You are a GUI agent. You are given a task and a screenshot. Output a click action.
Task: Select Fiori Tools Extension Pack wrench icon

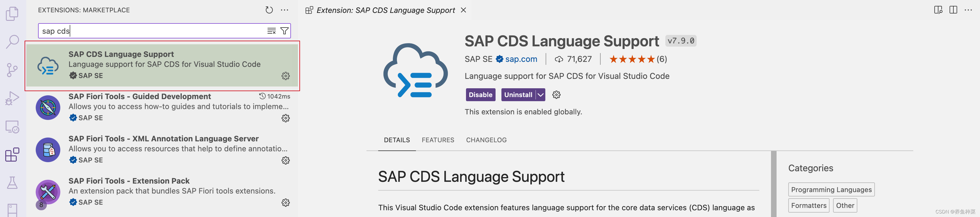click(x=48, y=192)
